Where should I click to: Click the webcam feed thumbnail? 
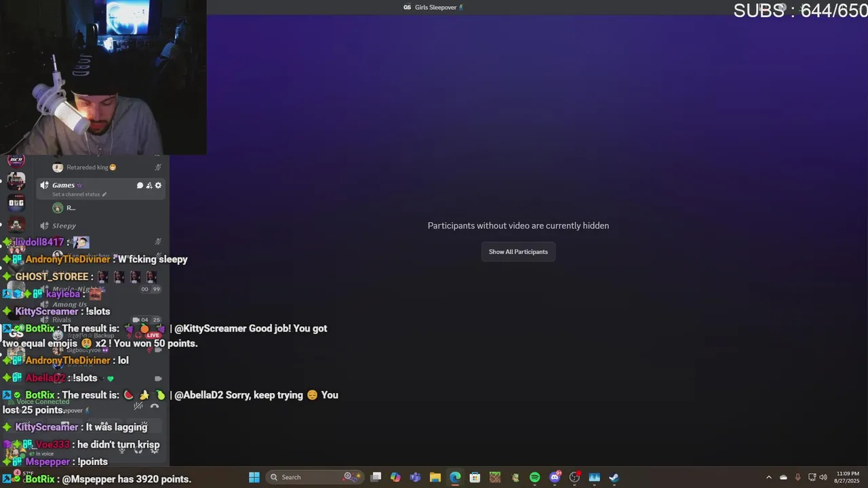pyautogui.click(x=103, y=77)
